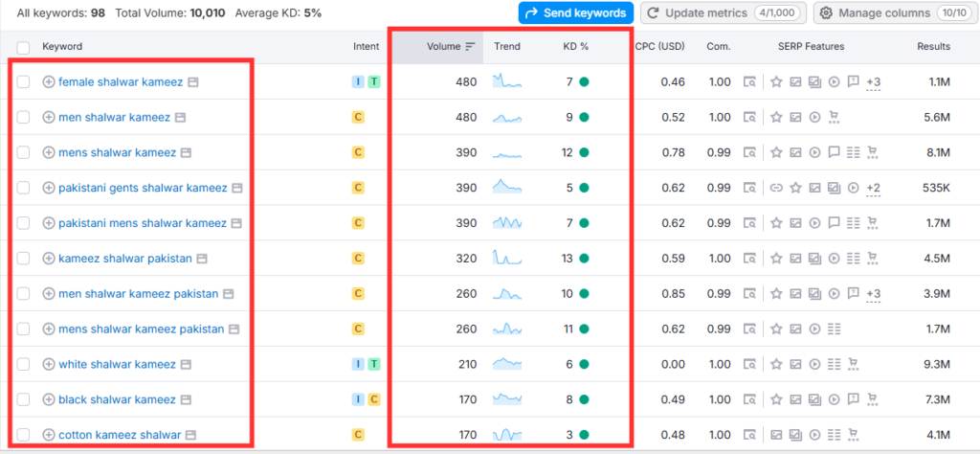Add 'white shalwar kameez' via plus icon

[x=49, y=364]
